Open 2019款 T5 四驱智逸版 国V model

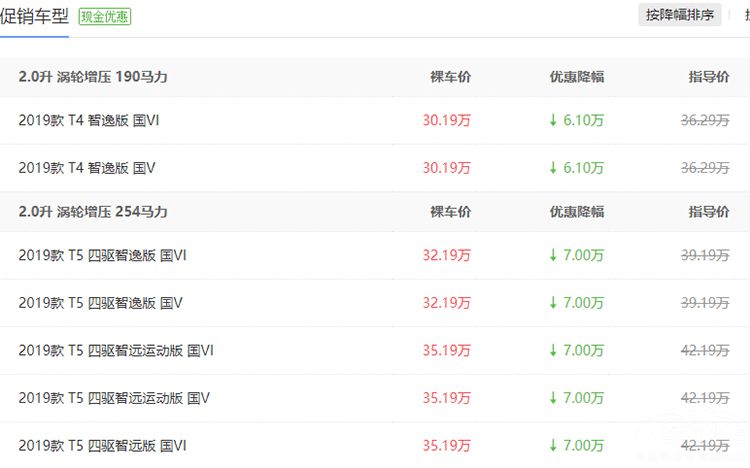(x=100, y=303)
